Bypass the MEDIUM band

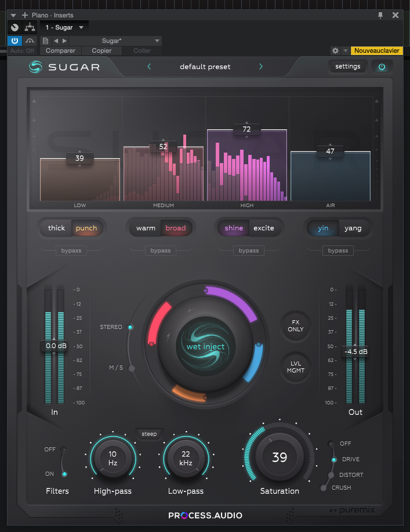(161, 251)
